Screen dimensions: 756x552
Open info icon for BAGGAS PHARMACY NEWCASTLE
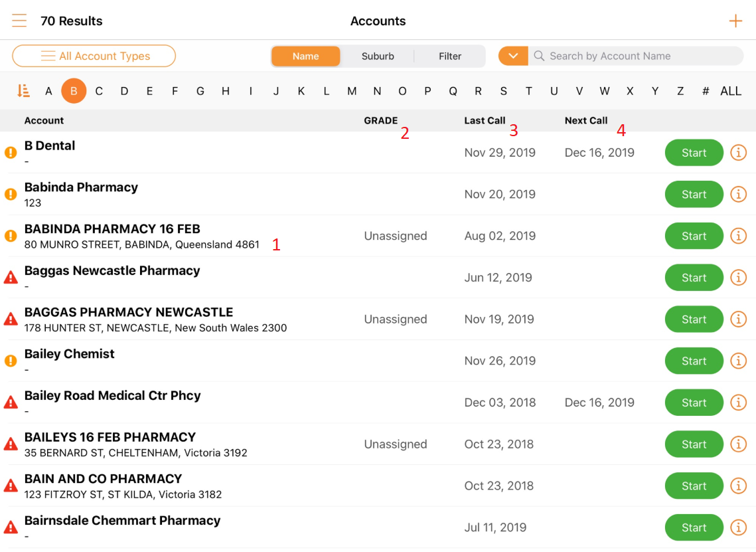(738, 319)
